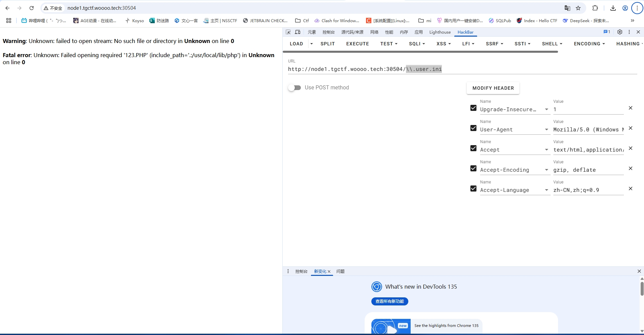Click the SPLIT button
644x335 pixels.
(328, 44)
